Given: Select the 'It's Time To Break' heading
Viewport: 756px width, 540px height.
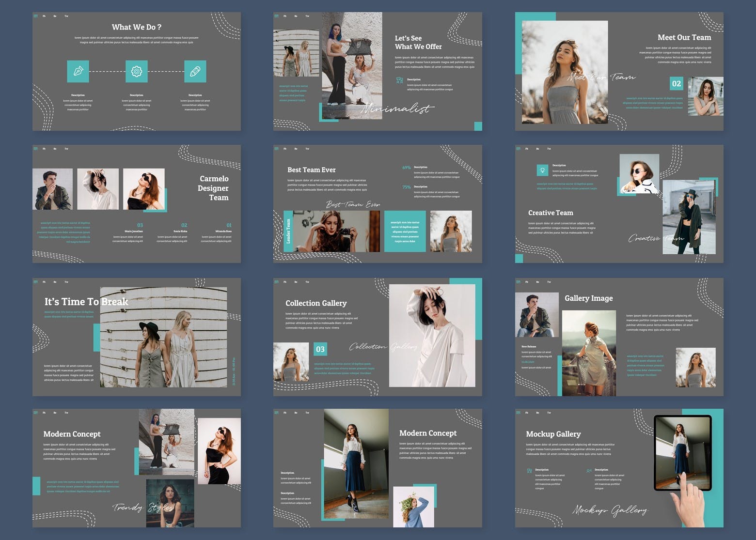Looking at the screenshot, I should coord(86,302).
